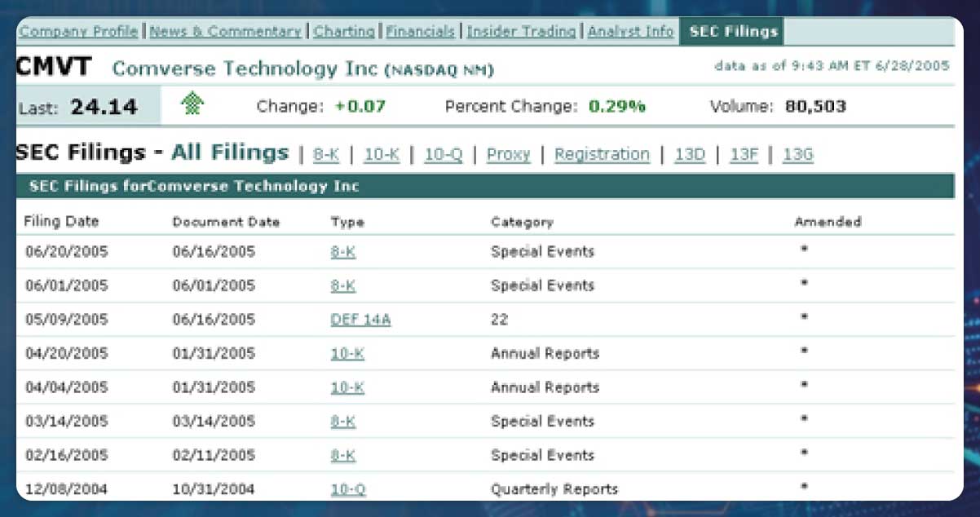Click the data timestamp 9:43 AM ET
The width and height of the screenshot is (980, 517).
[830, 66]
